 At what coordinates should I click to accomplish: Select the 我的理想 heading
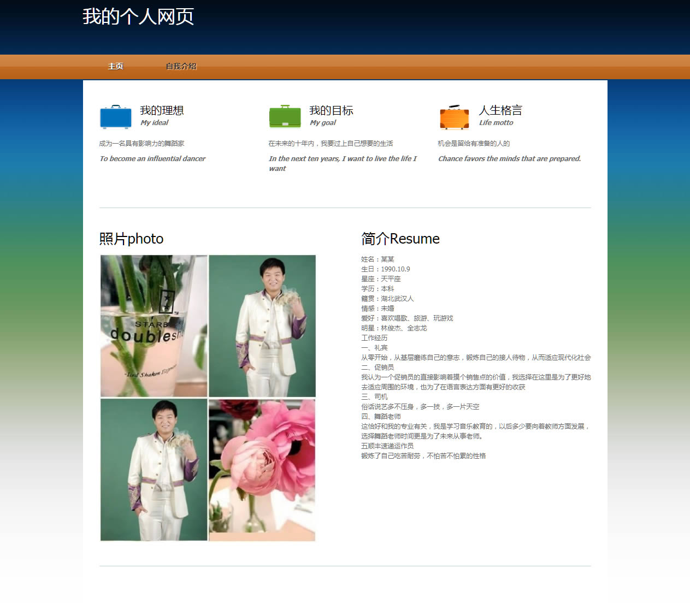click(162, 110)
